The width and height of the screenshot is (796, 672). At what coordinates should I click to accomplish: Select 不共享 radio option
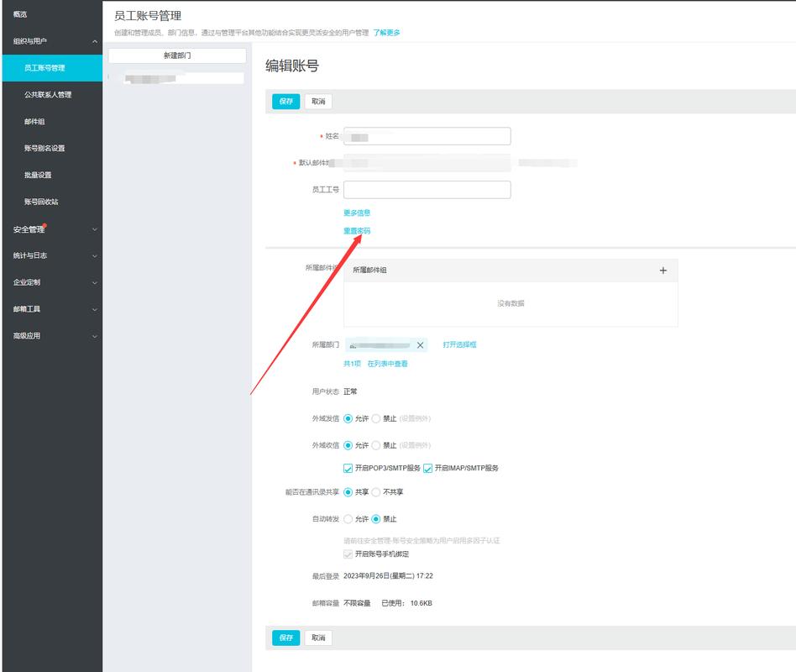376,492
